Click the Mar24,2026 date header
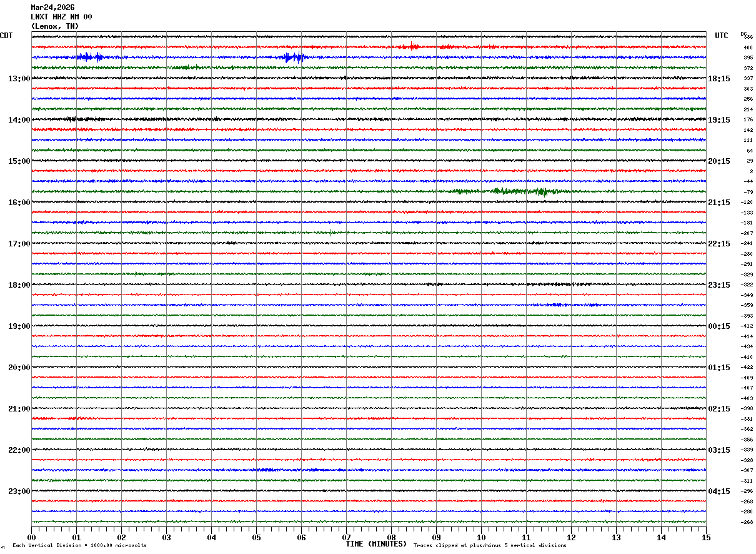756x554 pixels. (x=52, y=8)
